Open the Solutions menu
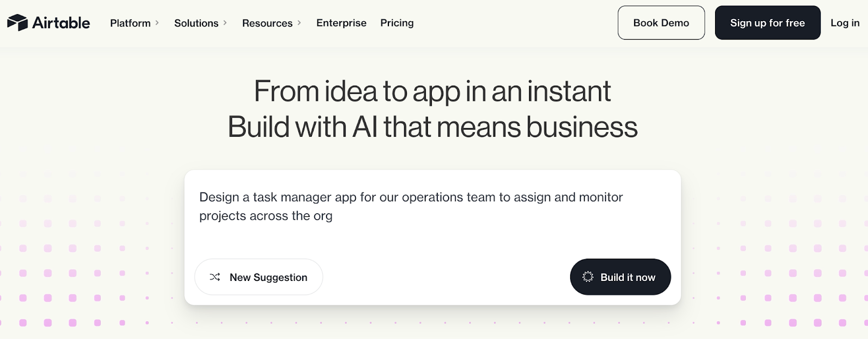The width and height of the screenshot is (868, 339). pyautogui.click(x=196, y=23)
